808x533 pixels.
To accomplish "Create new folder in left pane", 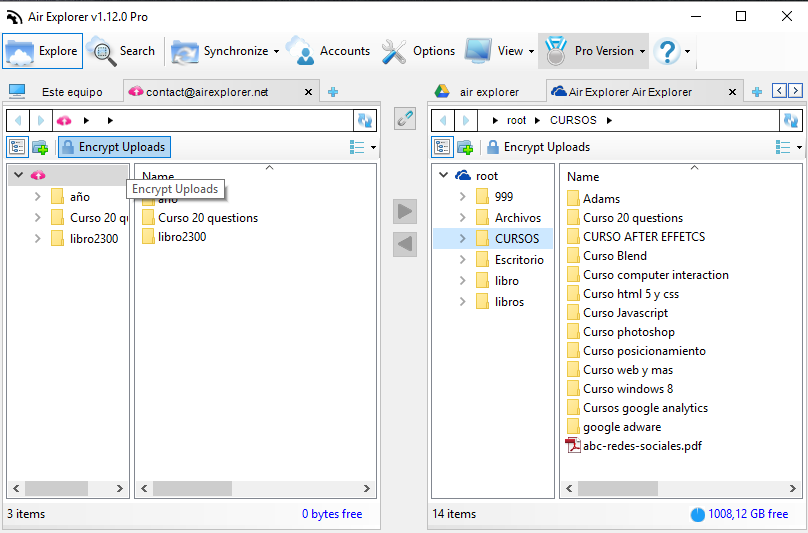I will coord(40,147).
